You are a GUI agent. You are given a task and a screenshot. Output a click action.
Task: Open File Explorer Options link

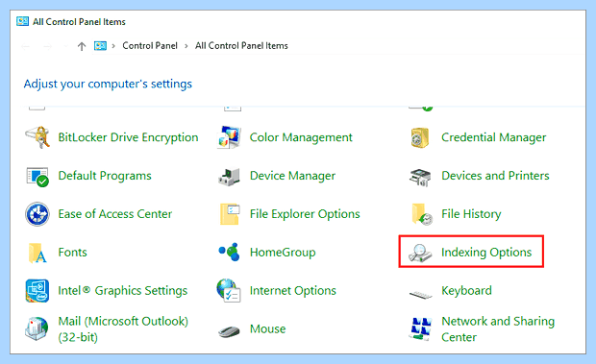(x=305, y=214)
